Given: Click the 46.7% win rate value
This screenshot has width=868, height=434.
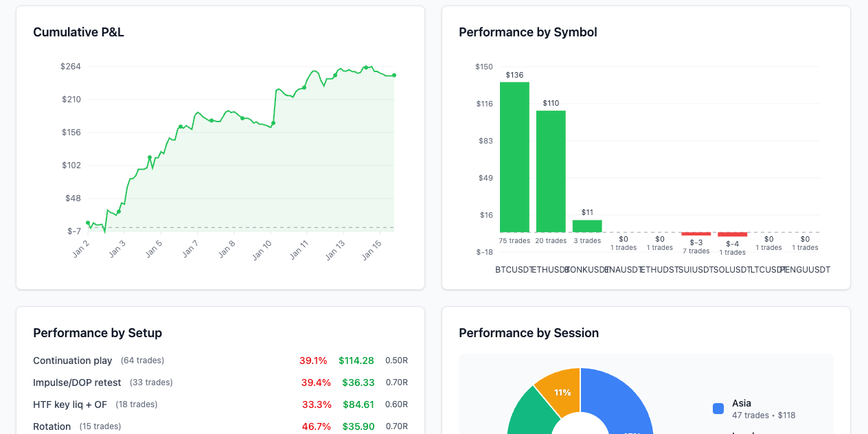Looking at the screenshot, I should (x=317, y=426).
